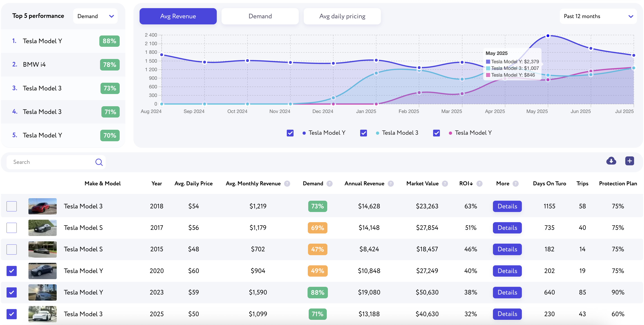Click the Make & Model column header
The width and height of the screenshot is (644, 325).
(103, 184)
